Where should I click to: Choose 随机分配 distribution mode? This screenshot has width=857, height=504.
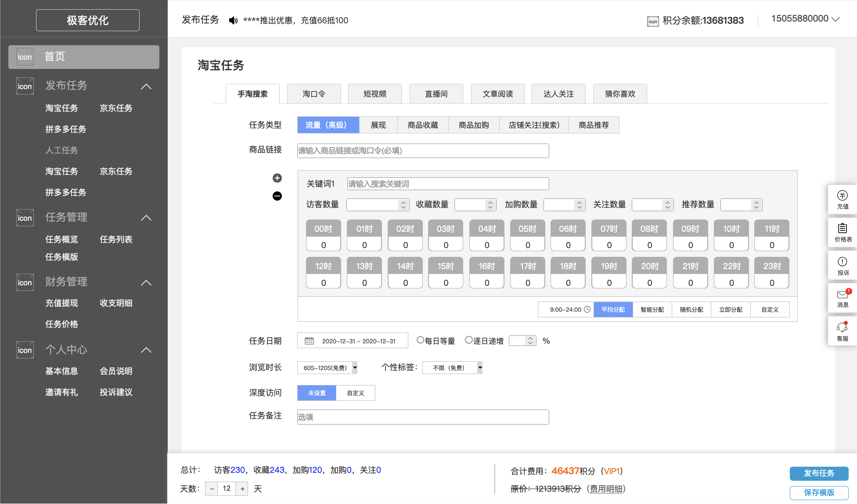(x=691, y=310)
